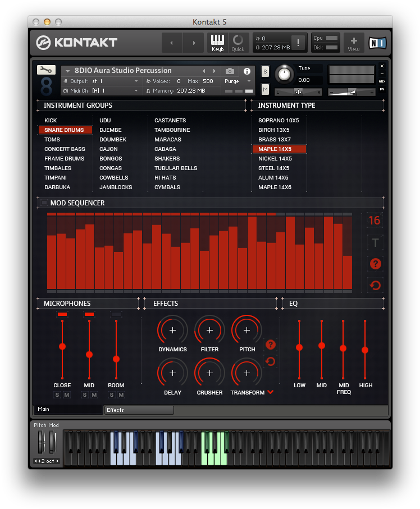The width and height of the screenshot is (420, 509).
Task: Select the KICK instrument group
Action: [51, 121]
